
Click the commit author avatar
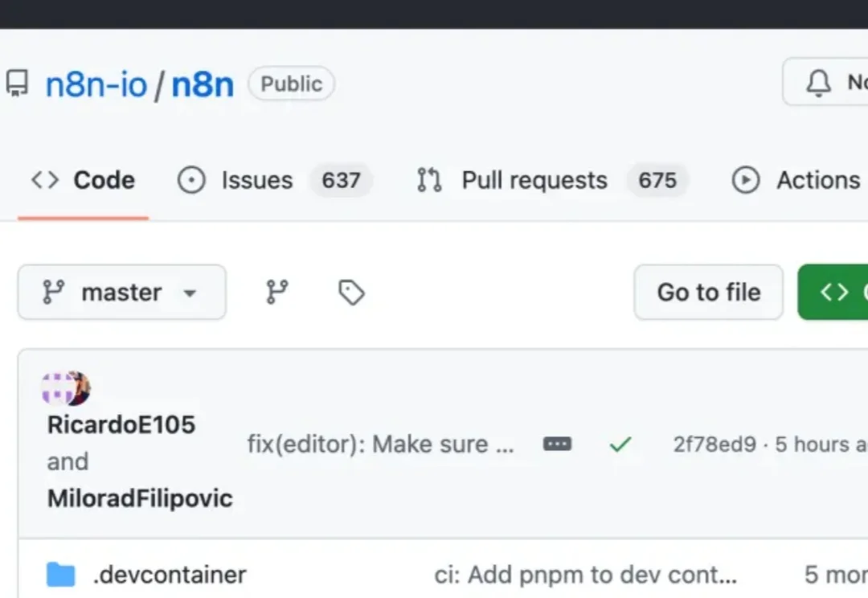(x=66, y=389)
